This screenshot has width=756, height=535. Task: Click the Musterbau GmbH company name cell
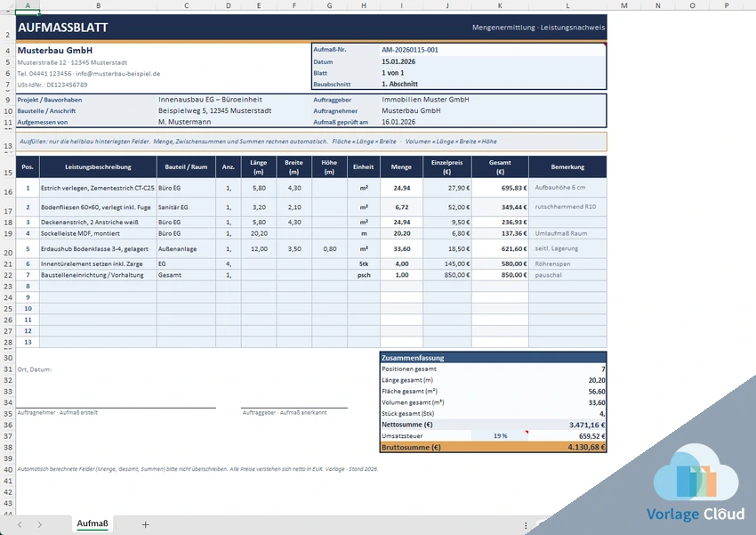[x=55, y=50]
